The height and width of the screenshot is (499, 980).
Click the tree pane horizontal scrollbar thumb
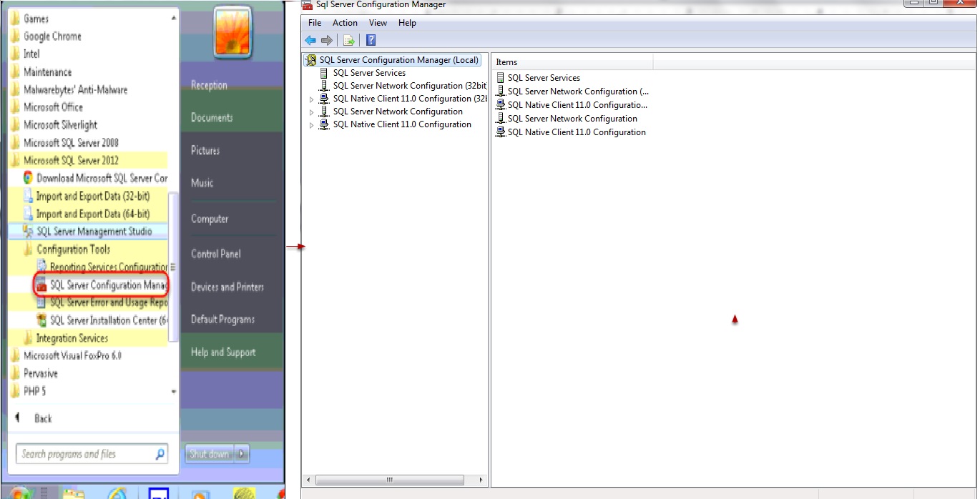point(389,480)
